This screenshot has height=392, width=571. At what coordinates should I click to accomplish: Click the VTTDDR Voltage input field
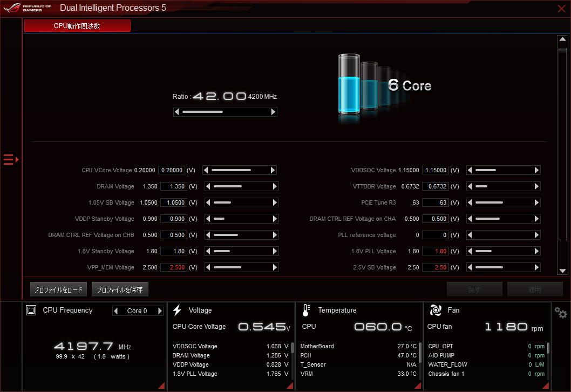[436, 186]
